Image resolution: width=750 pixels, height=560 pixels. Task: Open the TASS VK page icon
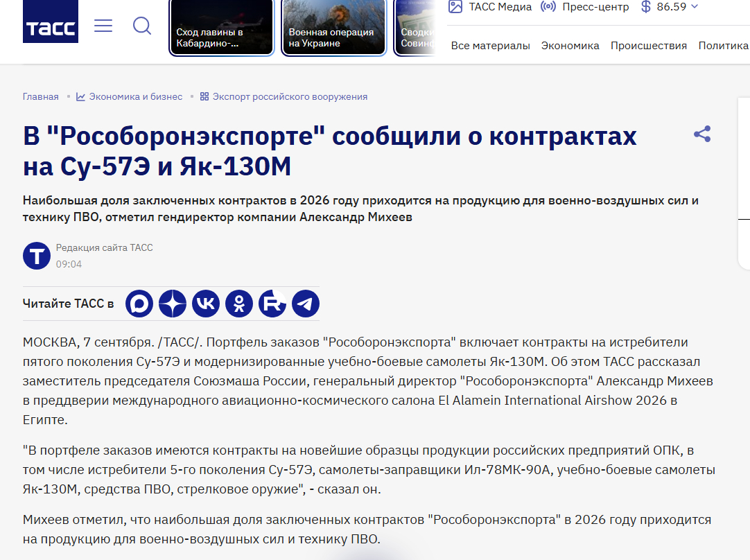[x=206, y=304]
